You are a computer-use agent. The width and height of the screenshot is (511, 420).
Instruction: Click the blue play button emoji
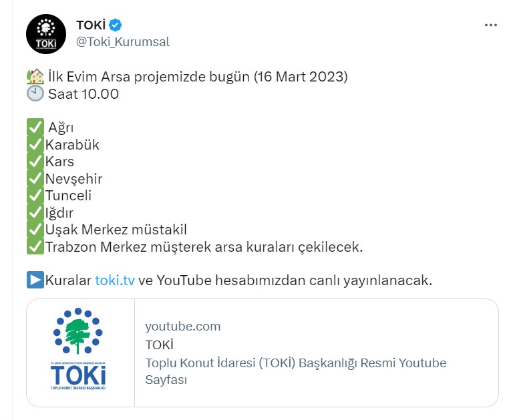pyautogui.click(x=35, y=280)
